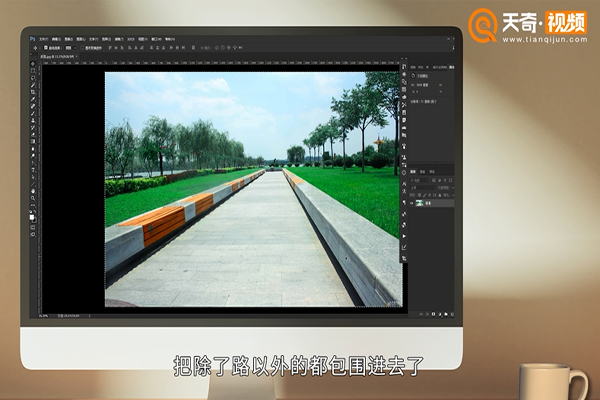Select the Lasso tool

click(33, 78)
